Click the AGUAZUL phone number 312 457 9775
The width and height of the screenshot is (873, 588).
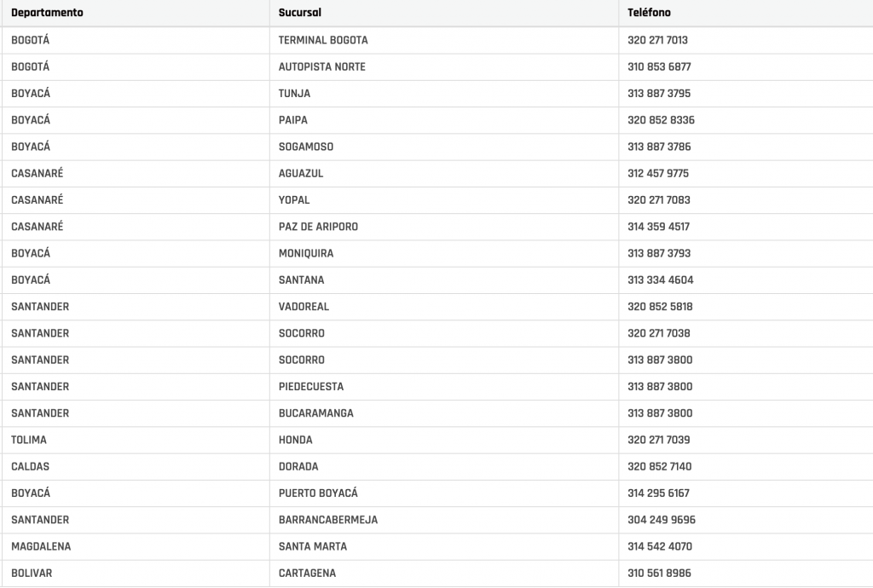658,173
